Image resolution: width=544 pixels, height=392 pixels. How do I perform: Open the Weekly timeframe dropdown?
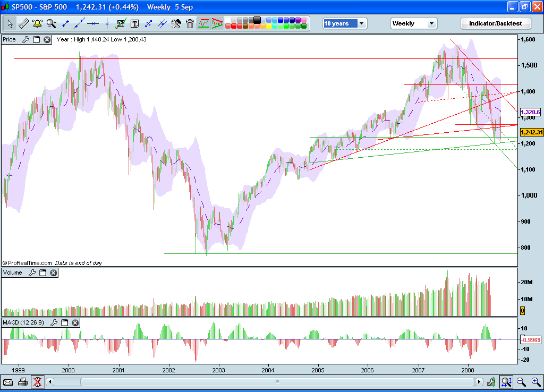413,23
